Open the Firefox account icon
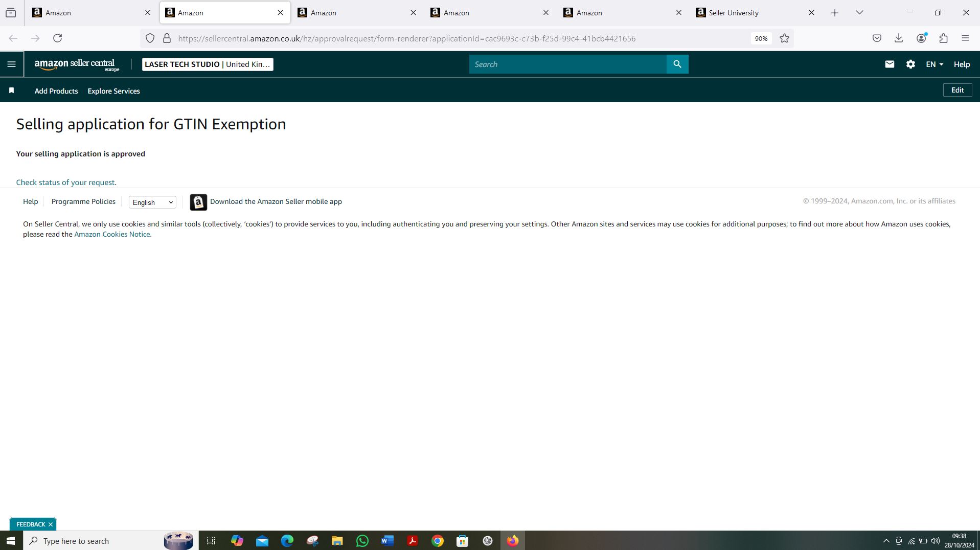Image resolution: width=980 pixels, height=550 pixels. (x=921, y=38)
